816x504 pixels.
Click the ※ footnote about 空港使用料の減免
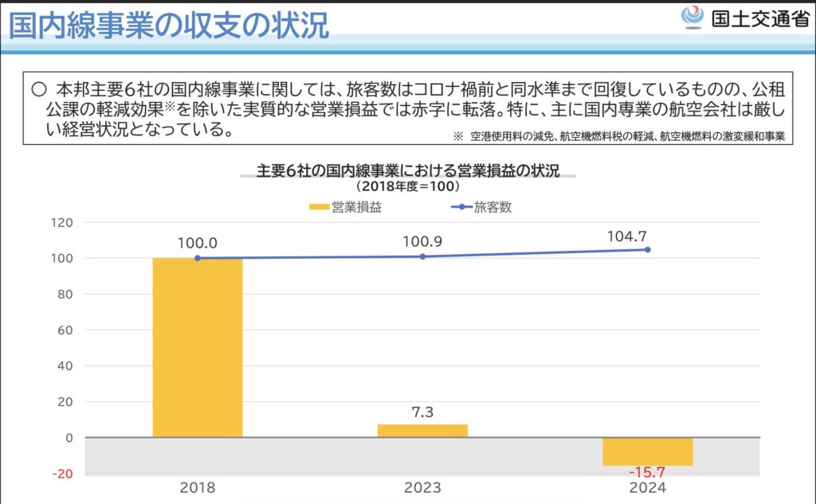(x=618, y=136)
